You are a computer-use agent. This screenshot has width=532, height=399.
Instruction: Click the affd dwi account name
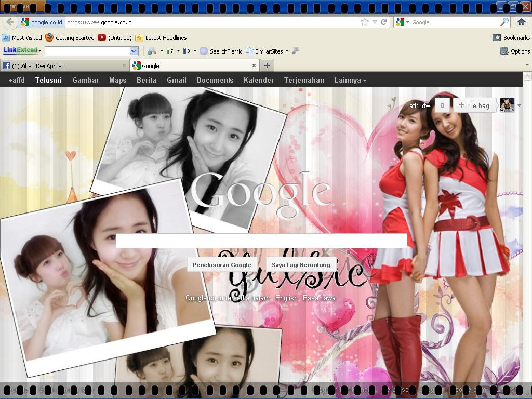point(420,105)
